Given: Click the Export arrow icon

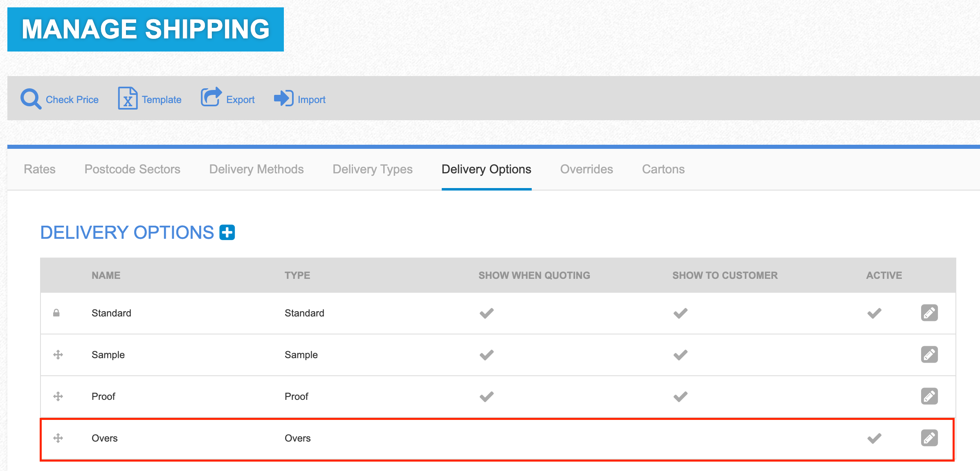Looking at the screenshot, I should 211,97.
